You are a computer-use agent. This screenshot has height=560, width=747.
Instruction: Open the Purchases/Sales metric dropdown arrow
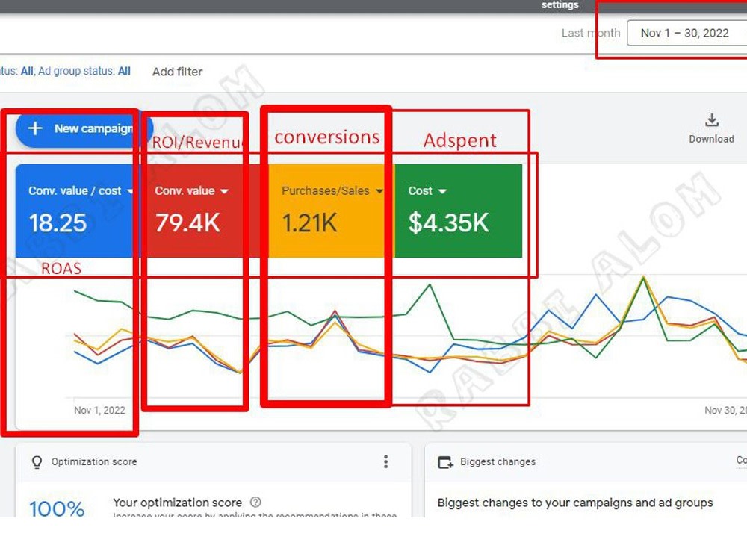pos(379,191)
